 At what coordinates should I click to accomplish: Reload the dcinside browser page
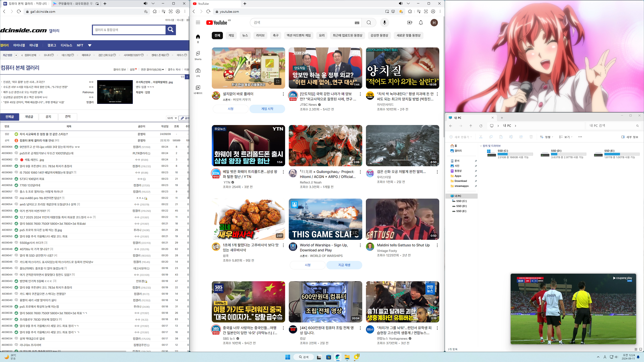coord(19,12)
